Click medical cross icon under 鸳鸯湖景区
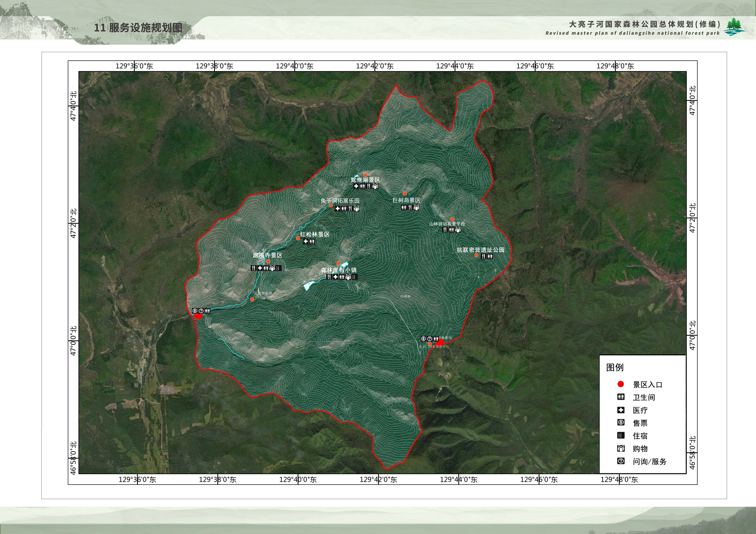The height and width of the screenshot is (534, 756). click(x=356, y=186)
